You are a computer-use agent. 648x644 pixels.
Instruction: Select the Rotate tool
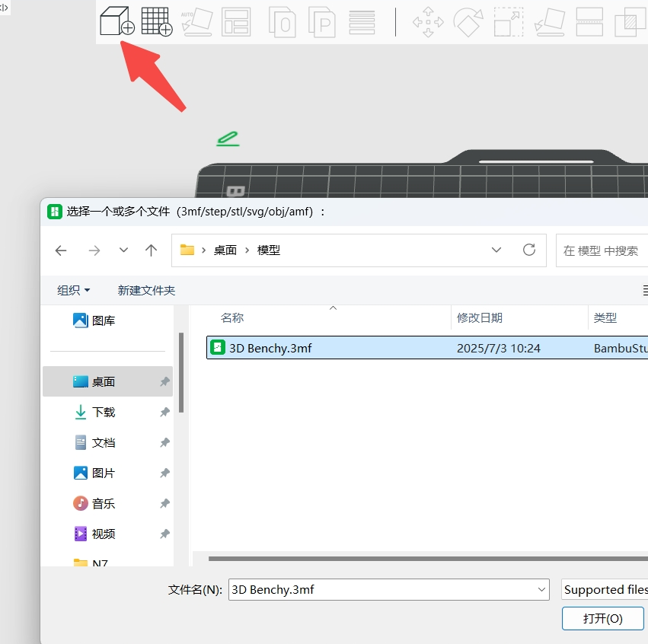click(x=468, y=21)
